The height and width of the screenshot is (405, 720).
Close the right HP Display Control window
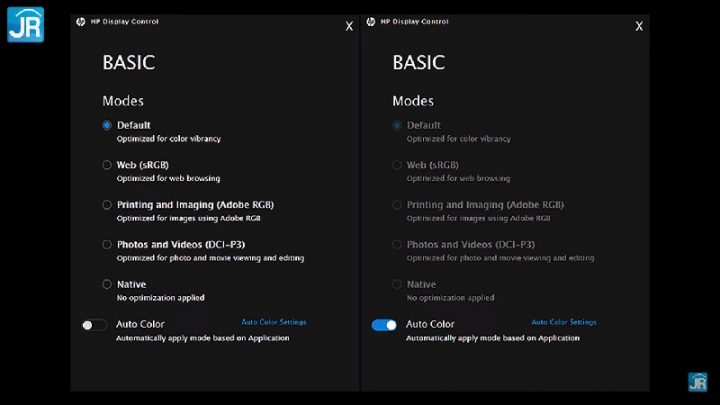[x=639, y=27]
